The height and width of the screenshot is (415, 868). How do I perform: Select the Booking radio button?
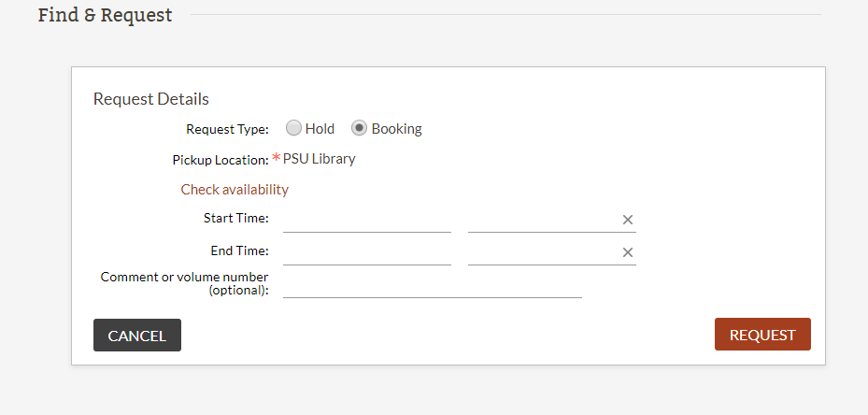pyautogui.click(x=360, y=129)
